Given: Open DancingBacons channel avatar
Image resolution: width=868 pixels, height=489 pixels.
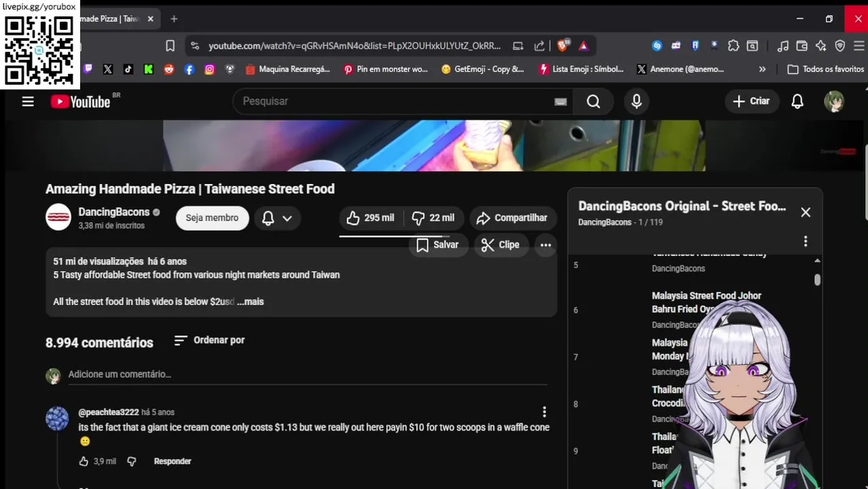Looking at the screenshot, I should point(58,217).
